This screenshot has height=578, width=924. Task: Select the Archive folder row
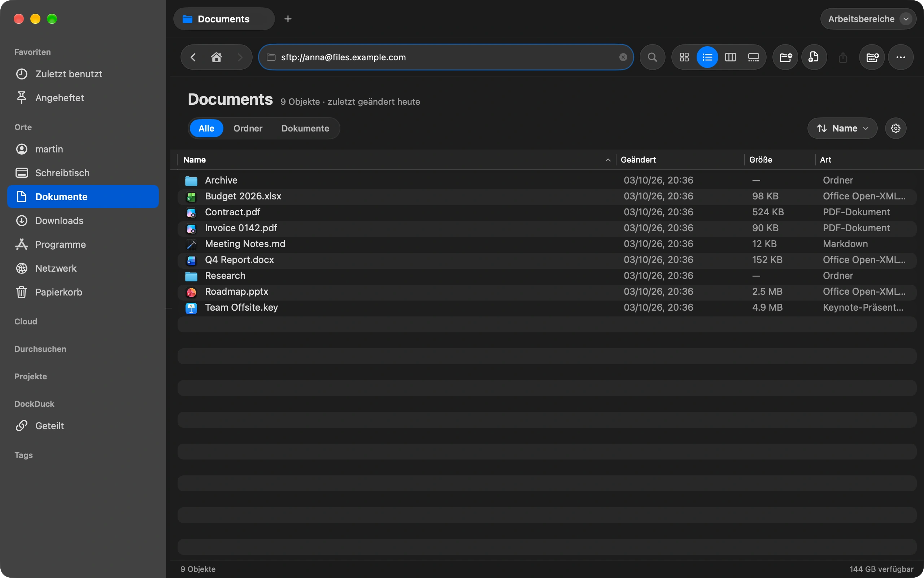point(547,180)
